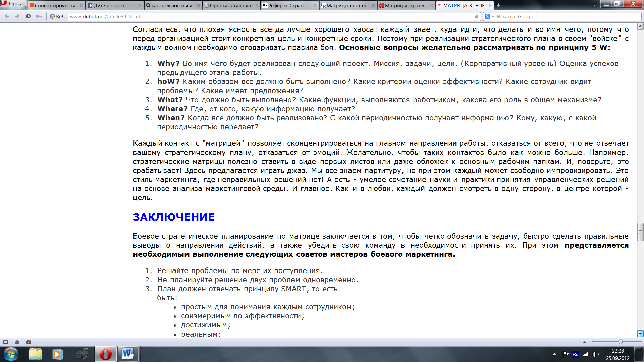This screenshot has width=644, height=362.
Task: Click the Opera taskbar button
Action: click(x=106, y=354)
